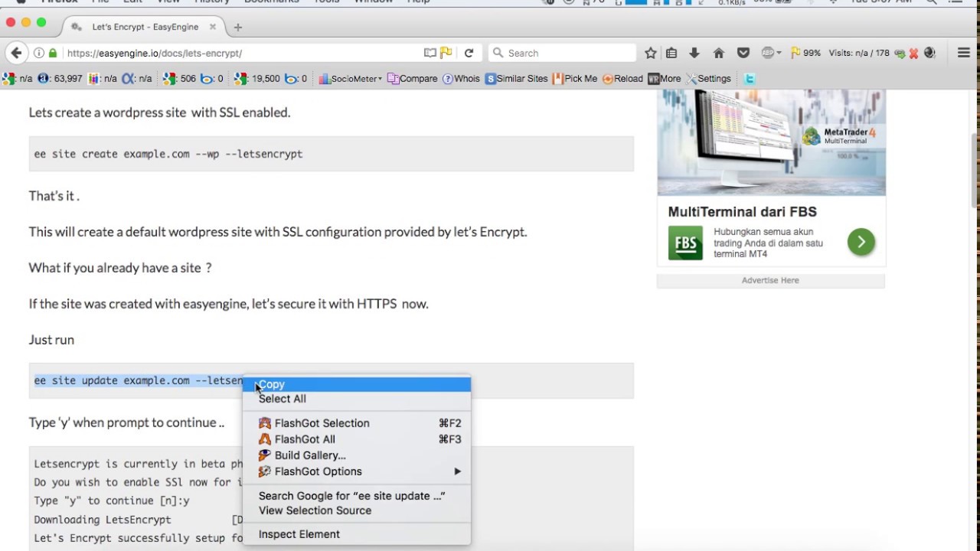Choose FlashGot Selection in context menu

tap(357, 423)
